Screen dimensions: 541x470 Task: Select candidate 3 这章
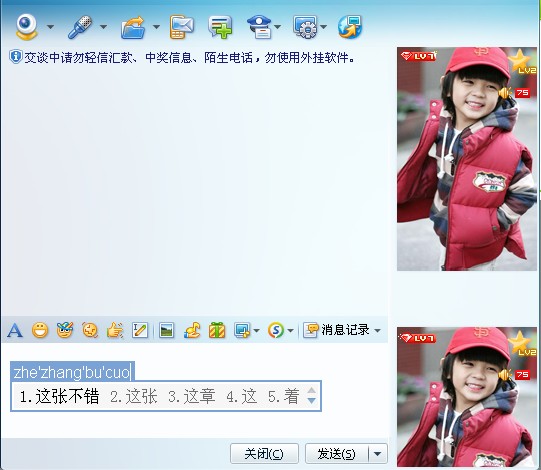(x=192, y=396)
